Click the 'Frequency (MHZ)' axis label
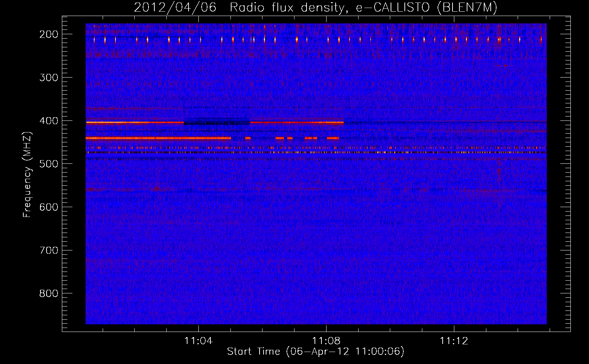This screenshot has width=589, height=364. [27, 174]
